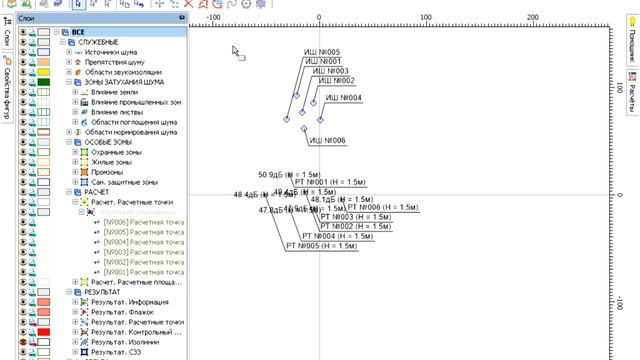
Task: Click yellow swatch for Области звукоизоляции
Action: pos(44,72)
